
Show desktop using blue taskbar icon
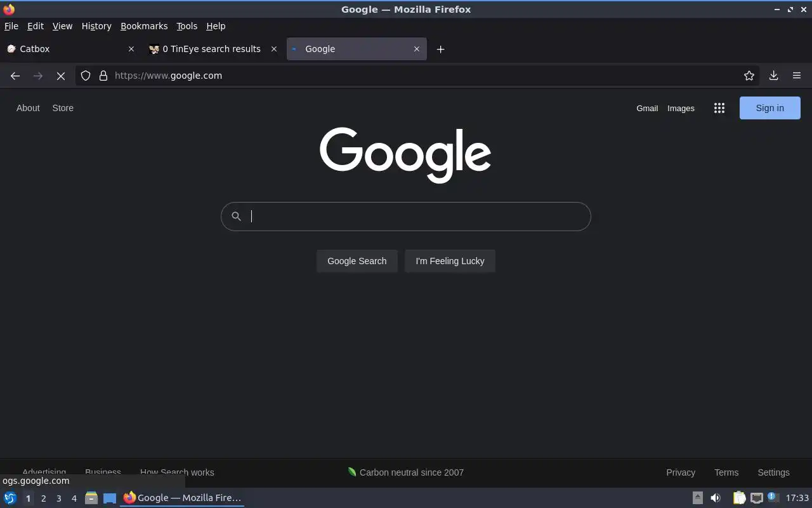click(x=110, y=498)
